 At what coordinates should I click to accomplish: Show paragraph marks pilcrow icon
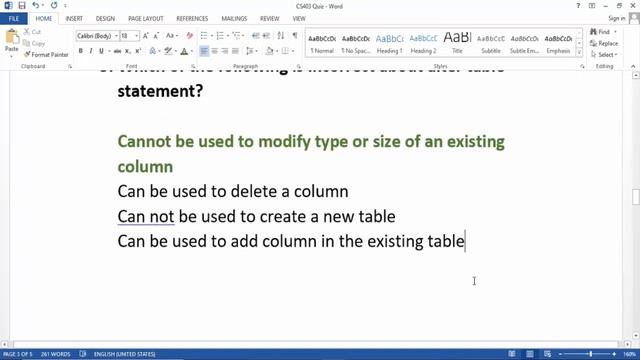point(295,36)
